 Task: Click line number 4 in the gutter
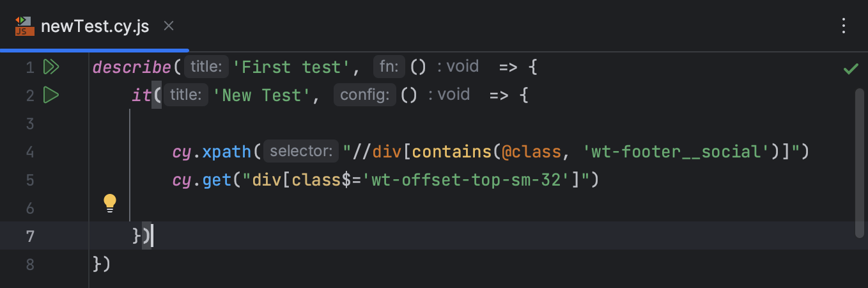click(x=29, y=152)
